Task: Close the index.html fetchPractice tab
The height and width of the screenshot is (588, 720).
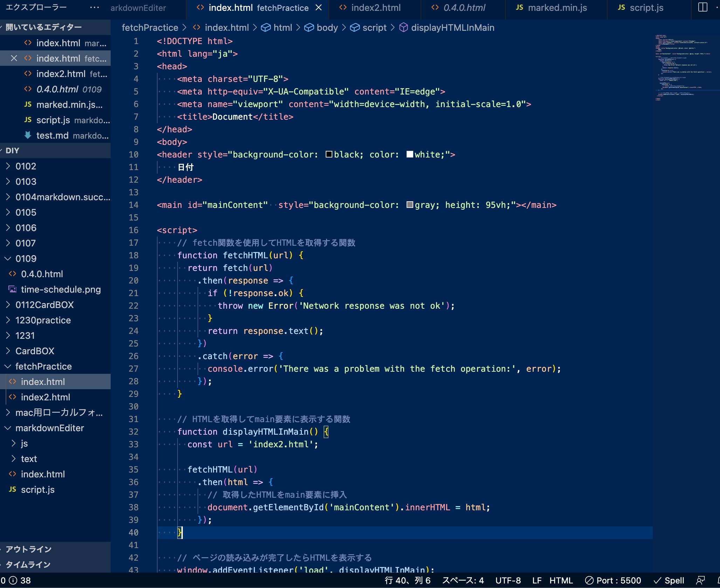Action: [x=319, y=8]
